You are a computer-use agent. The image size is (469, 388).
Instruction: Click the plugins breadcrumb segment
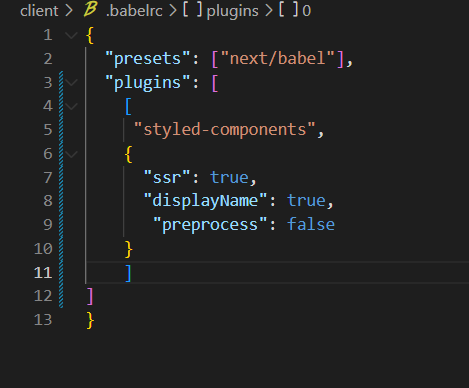pyautogui.click(x=232, y=11)
